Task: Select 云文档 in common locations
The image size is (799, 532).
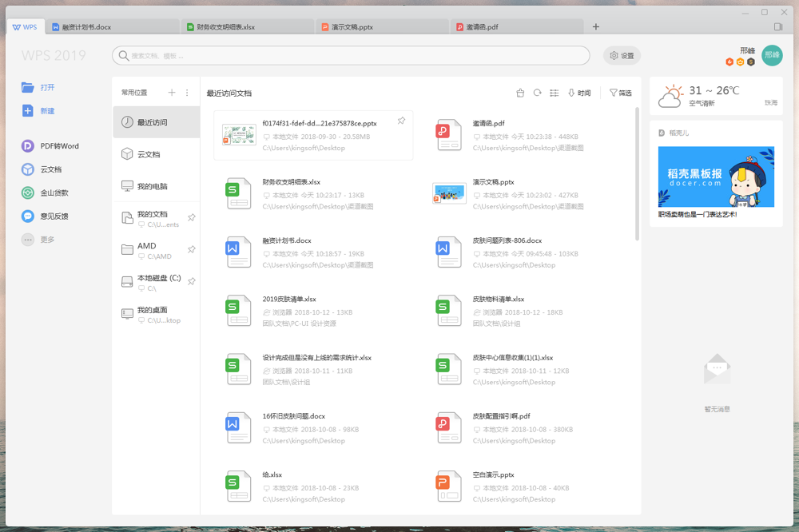Action: 157,154
